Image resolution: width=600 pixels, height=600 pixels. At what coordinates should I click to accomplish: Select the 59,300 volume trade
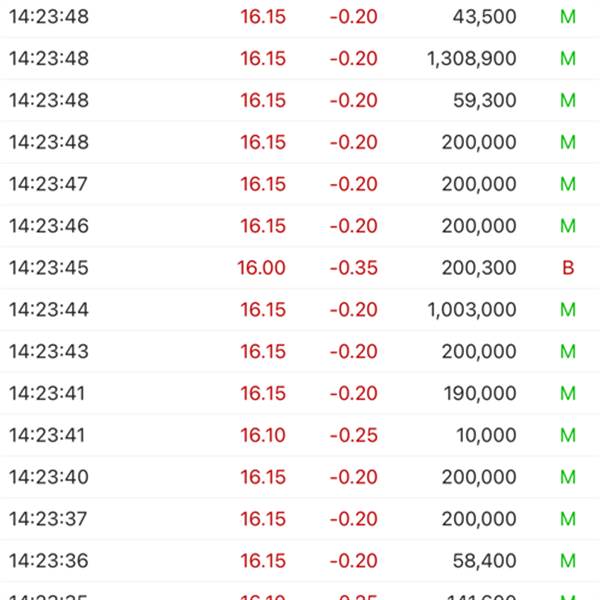coord(484,101)
